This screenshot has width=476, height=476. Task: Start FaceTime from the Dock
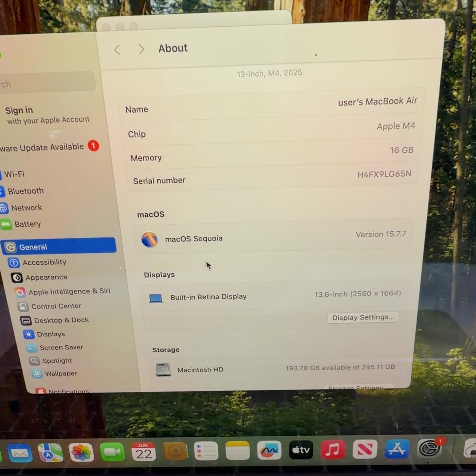click(x=112, y=452)
